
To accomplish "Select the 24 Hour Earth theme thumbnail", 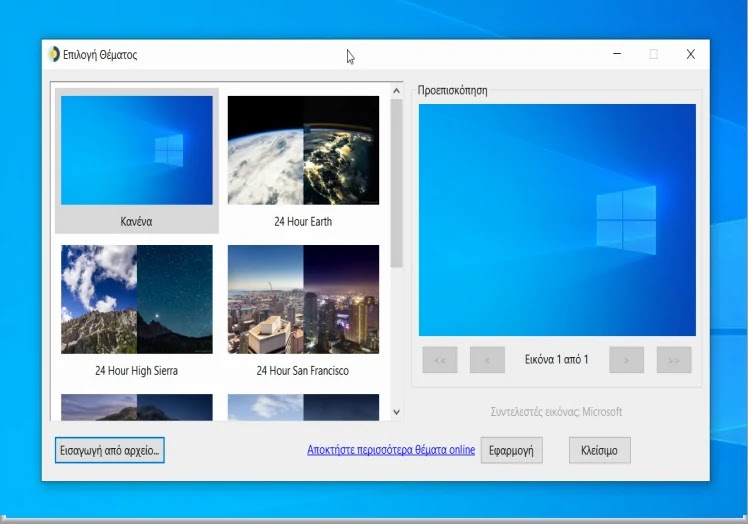I will pyautogui.click(x=303, y=150).
